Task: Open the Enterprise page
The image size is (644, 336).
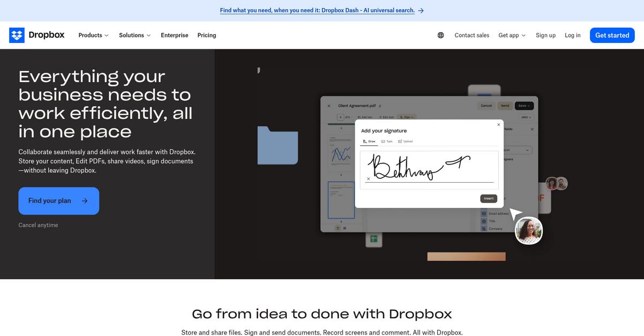Action: (175, 35)
